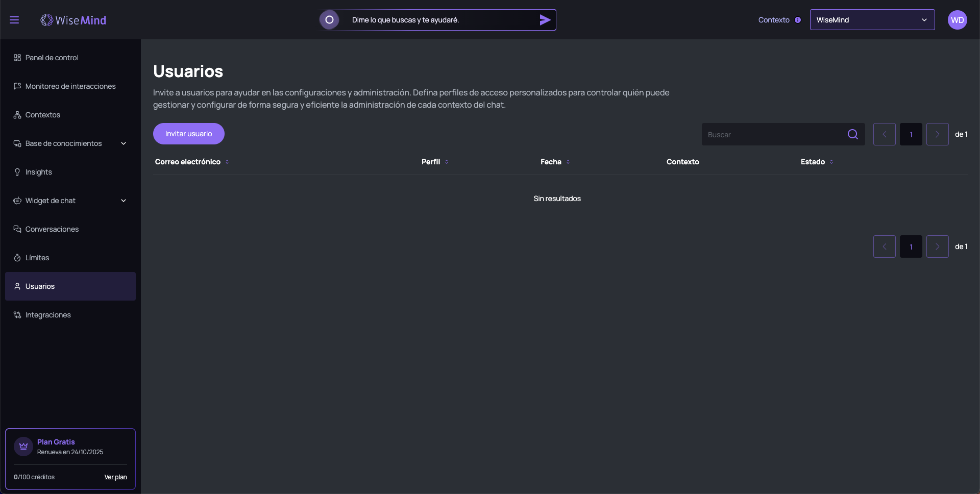Click the Contexto info icon
This screenshot has height=494, width=980.
tap(798, 20)
